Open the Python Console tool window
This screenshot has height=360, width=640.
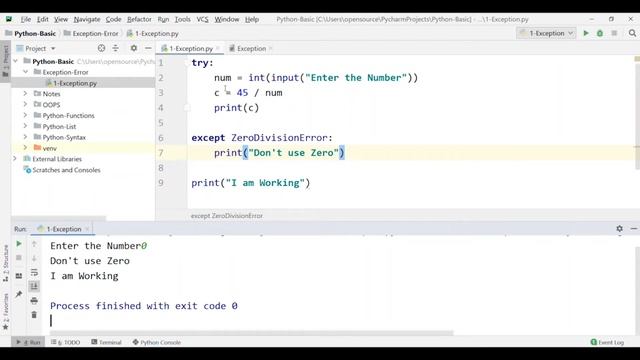[157, 342]
